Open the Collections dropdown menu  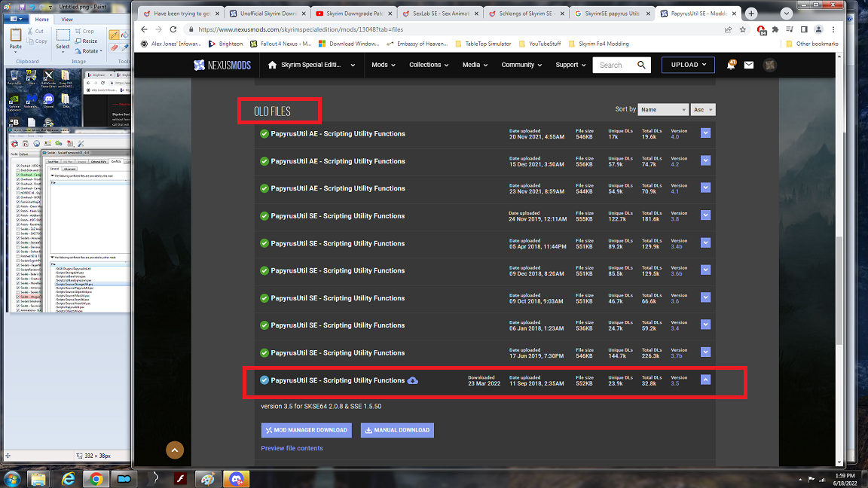(429, 65)
